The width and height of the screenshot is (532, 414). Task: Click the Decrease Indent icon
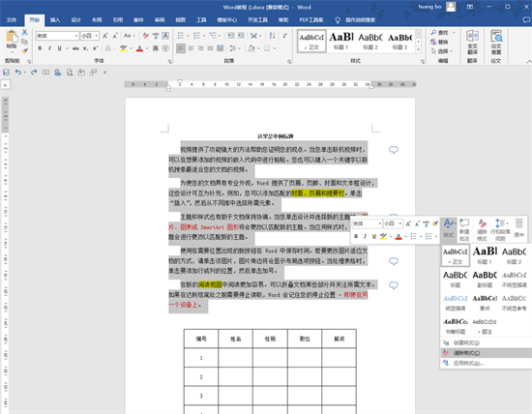(231, 36)
